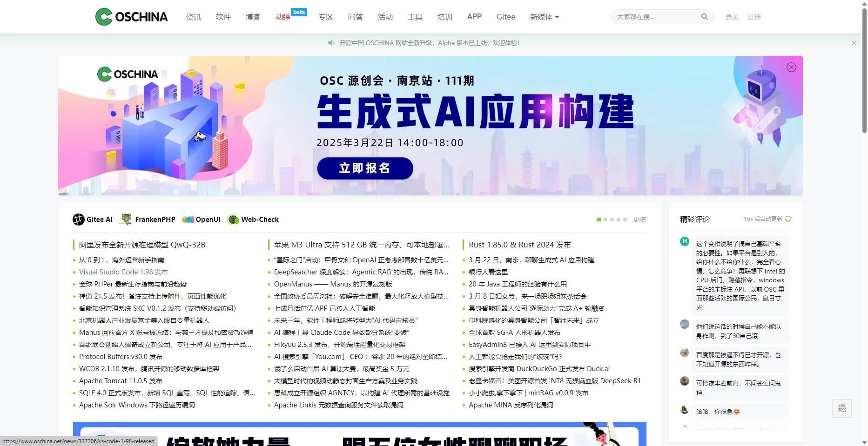Open 禅道 21.5 发布 article

pos(153,296)
